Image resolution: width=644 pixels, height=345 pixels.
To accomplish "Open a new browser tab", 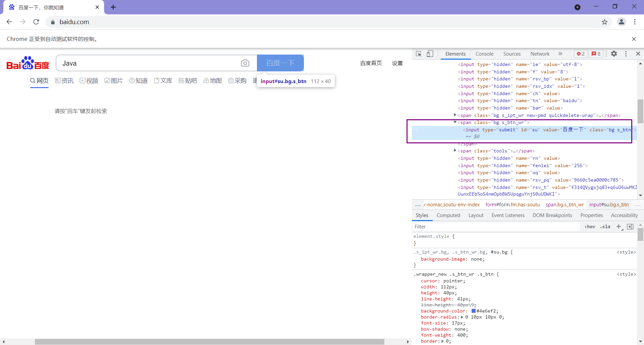I will [113, 7].
